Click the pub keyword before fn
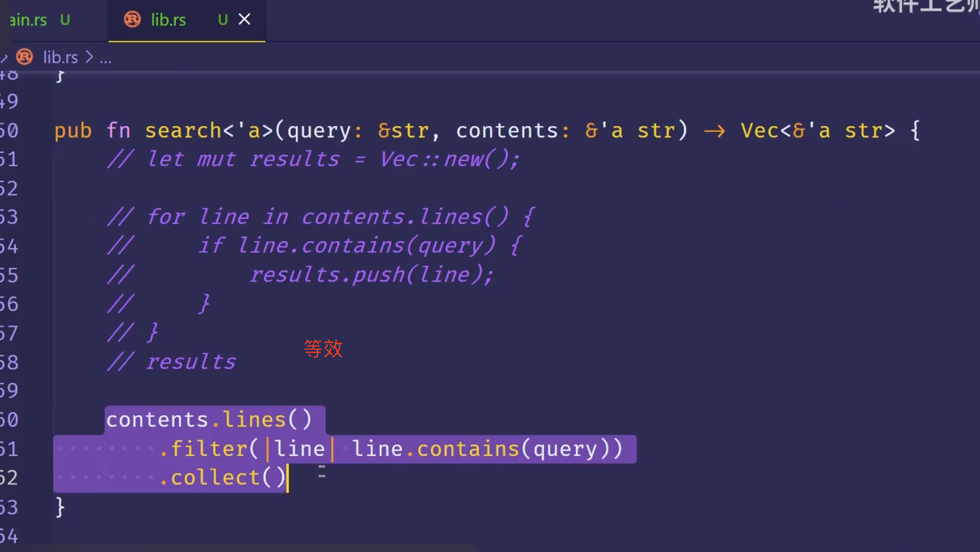The width and height of the screenshot is (980, 552). [x=73, y=131]
